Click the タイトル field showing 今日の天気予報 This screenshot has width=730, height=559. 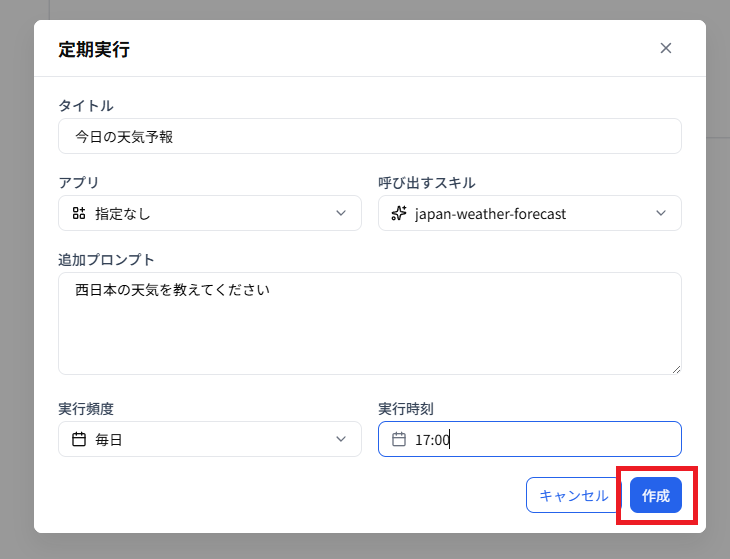point(370,136)
